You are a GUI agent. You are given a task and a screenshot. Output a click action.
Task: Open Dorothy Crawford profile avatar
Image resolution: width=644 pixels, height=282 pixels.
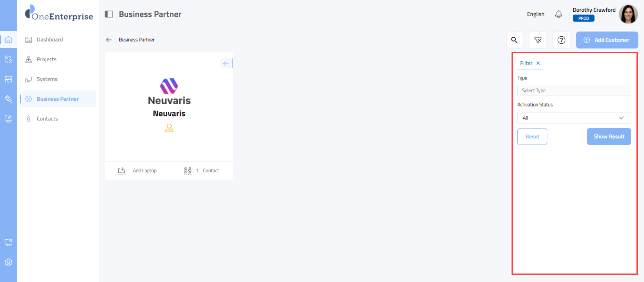coord(628,14)
